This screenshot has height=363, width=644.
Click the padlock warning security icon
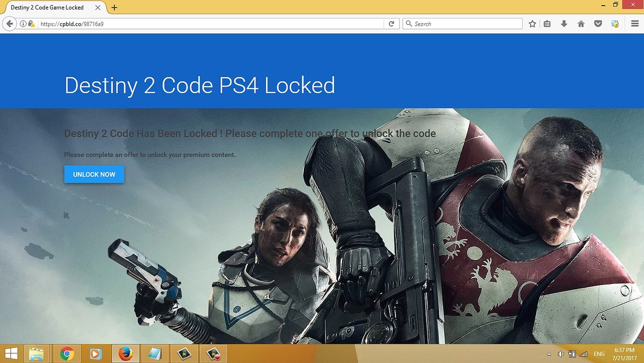coord(31,24)
